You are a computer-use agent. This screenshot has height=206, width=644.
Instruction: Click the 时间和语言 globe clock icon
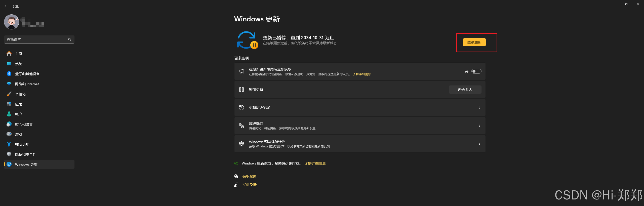click(x=9, y=124)
